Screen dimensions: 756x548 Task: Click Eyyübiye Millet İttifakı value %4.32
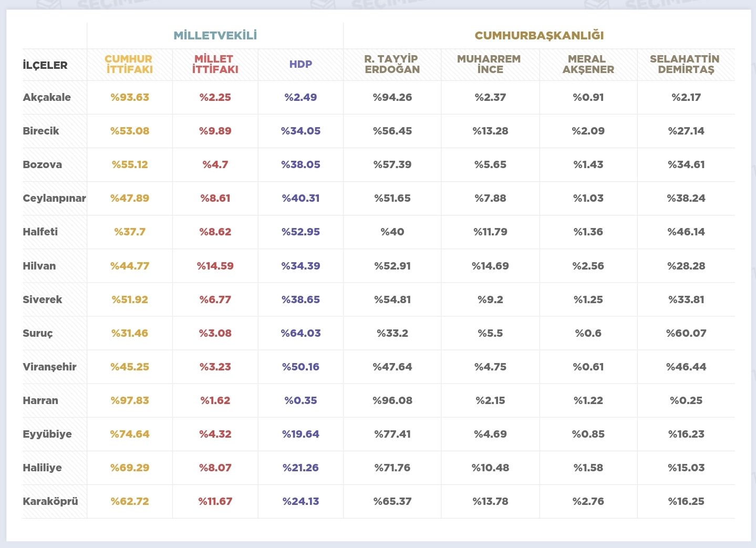(x=215, y=434)
